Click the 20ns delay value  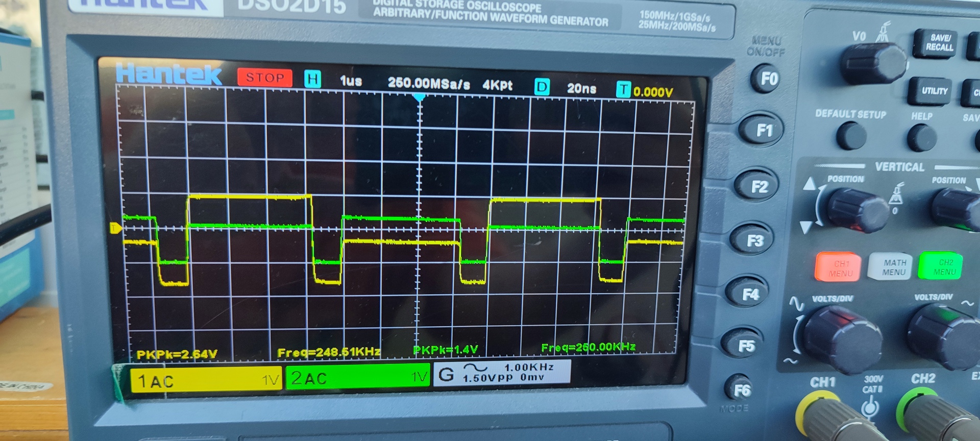point(581,89)
